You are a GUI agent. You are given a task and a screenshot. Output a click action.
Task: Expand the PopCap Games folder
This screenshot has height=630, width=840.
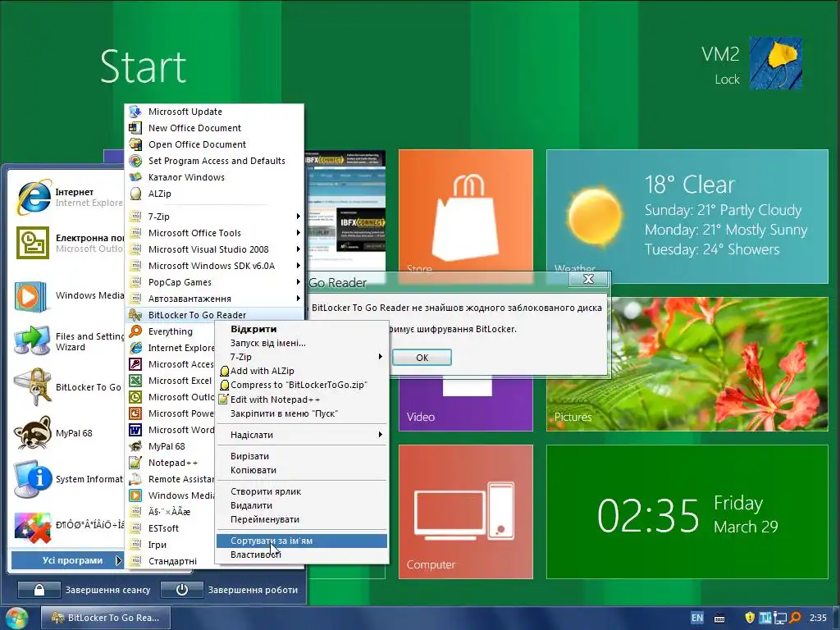click(215, 282)
